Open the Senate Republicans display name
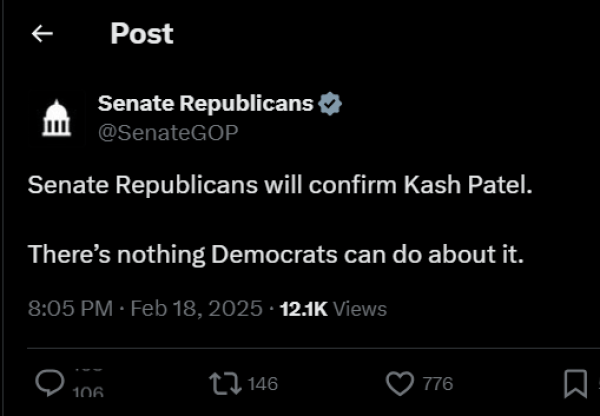Viewport: 600px width, 416px height. pos(205,104)
